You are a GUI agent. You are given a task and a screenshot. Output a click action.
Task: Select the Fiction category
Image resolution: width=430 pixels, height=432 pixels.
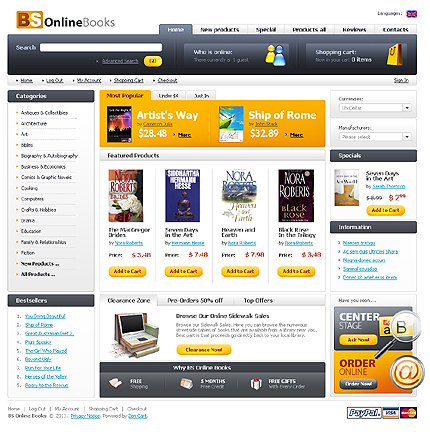[28, 253]
